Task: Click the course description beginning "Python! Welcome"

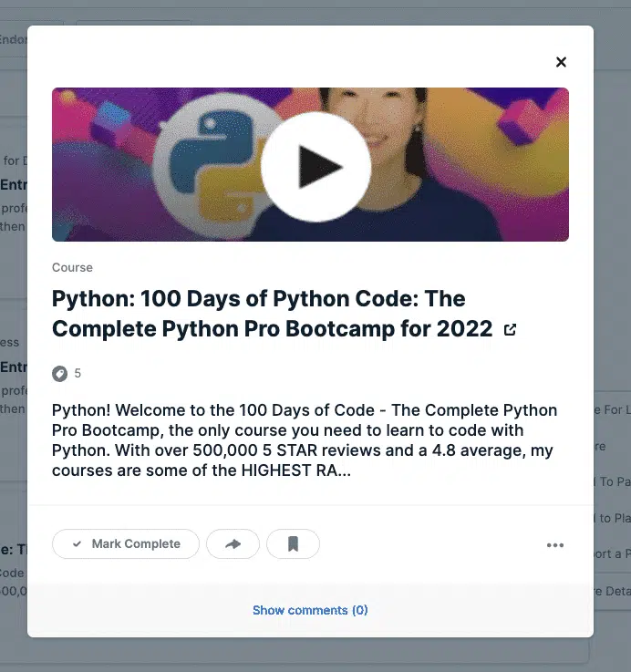Action: (305, 440)
